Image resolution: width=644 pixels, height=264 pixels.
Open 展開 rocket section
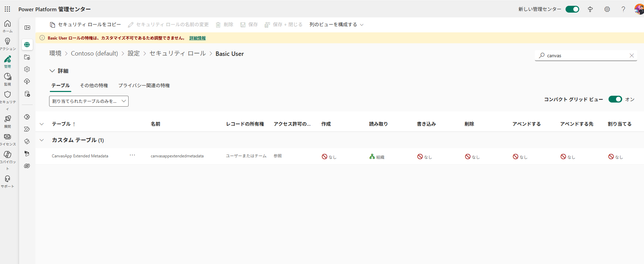pos(8,122)
